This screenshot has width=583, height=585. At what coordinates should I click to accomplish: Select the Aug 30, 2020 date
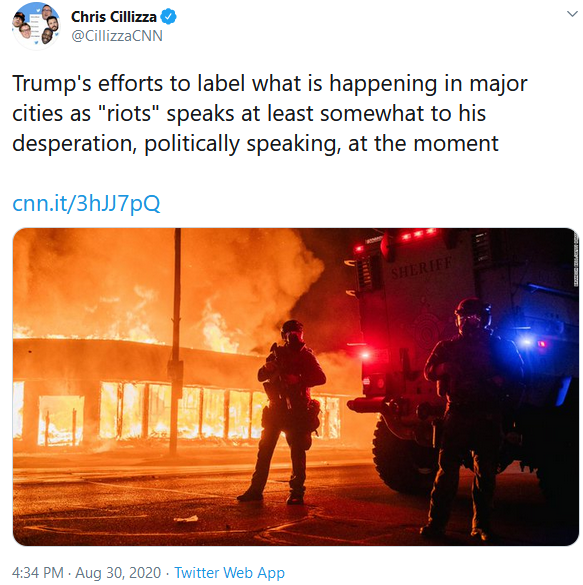pyautogui.click(x=118, y=572)
